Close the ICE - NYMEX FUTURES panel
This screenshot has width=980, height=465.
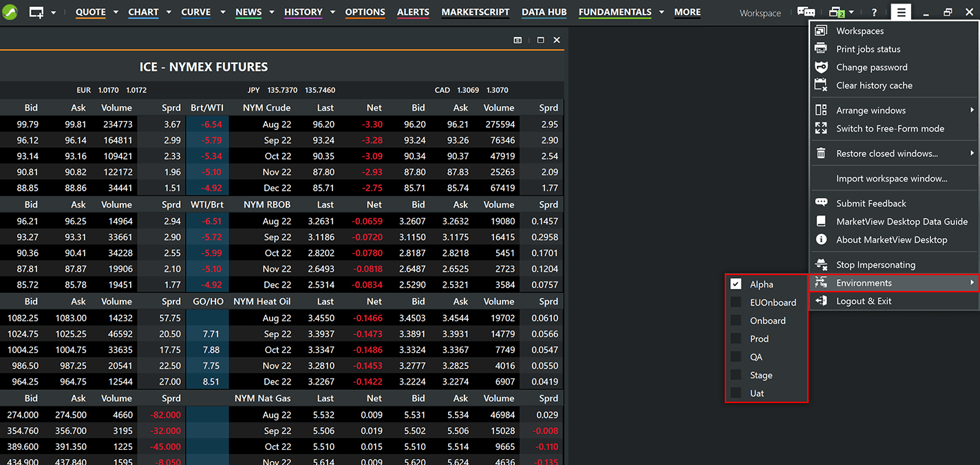[x=557, y=40]
